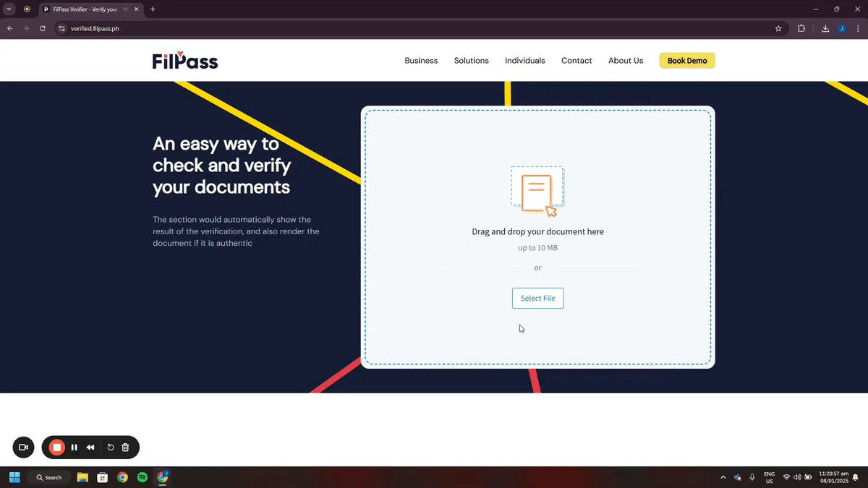Open Chrome's three-dot menu

click(x=858, y=28)
